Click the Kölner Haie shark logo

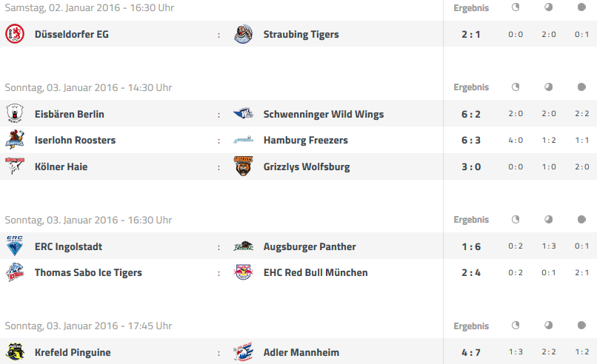tap(15, 166)
